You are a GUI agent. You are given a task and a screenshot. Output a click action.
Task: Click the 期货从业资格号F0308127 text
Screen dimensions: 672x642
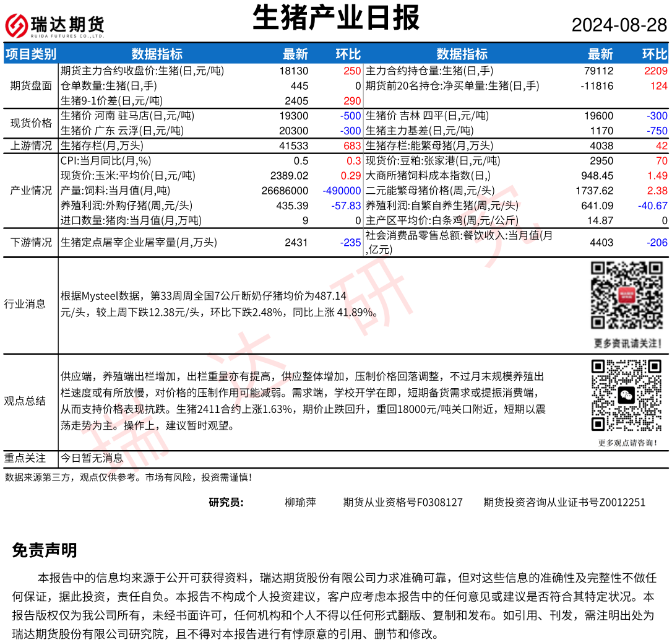403,502
